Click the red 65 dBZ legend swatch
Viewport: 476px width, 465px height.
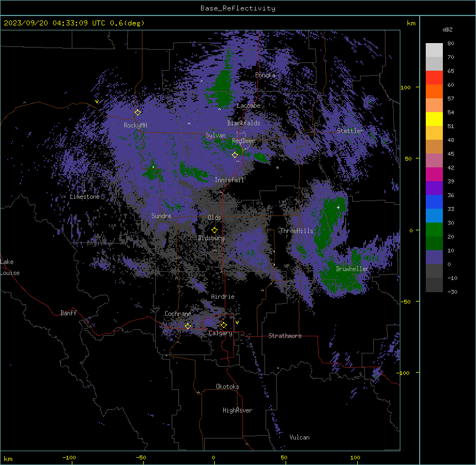pyautogui.click(x=434, y=77)
